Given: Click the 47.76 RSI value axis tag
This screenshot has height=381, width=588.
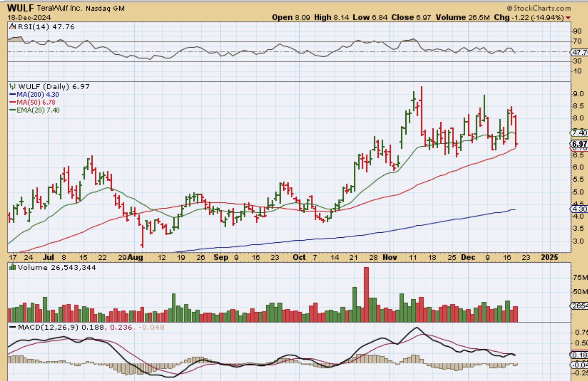Looking at the screenshot, I should pos(580,52).
